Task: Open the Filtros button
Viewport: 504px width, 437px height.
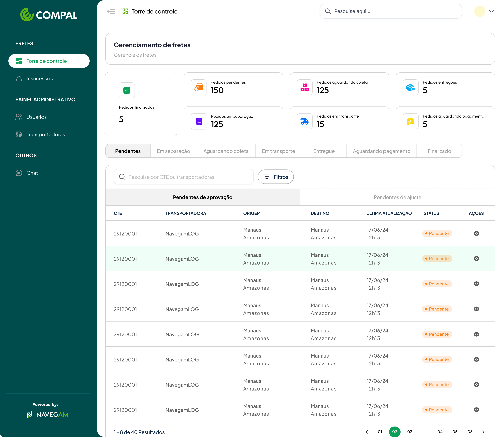Action: (x=275, y=177)
